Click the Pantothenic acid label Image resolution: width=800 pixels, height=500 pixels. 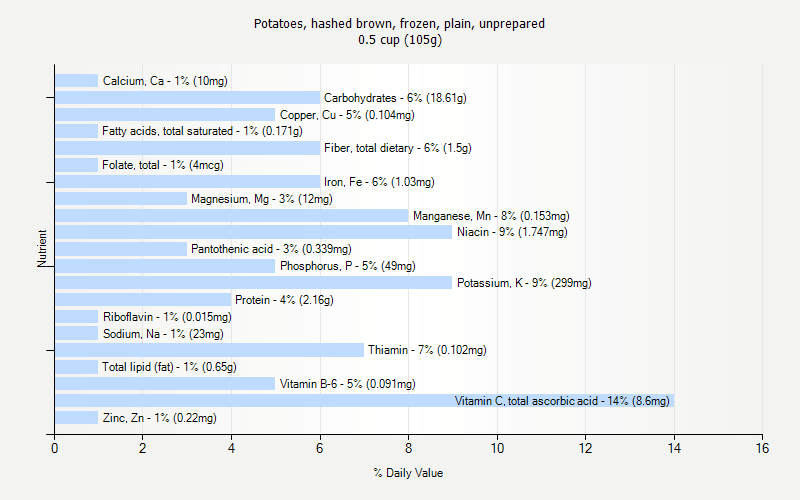point(271,249)
